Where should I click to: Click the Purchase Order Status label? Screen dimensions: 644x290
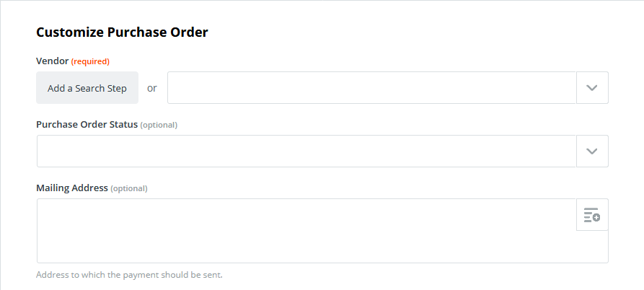(x=87, y=125)
